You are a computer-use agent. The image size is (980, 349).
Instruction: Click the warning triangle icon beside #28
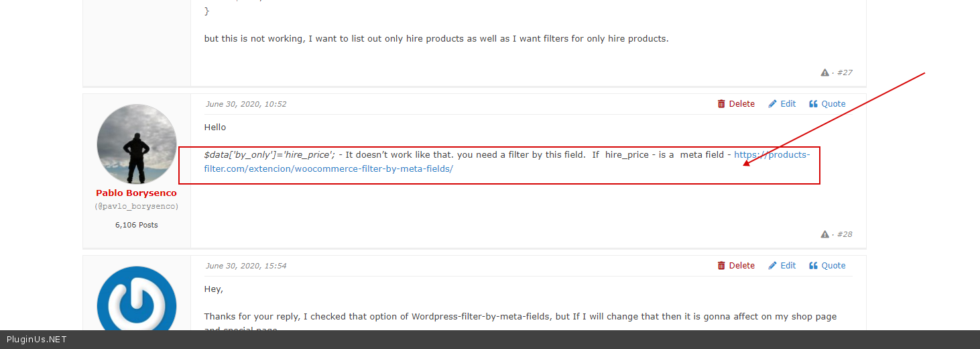click(x=824, y=234)
